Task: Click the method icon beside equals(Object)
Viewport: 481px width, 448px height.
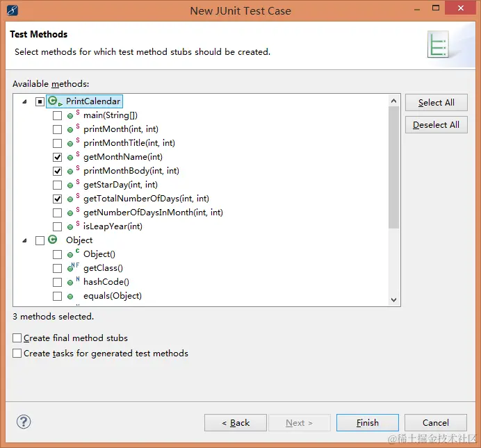Action: tap(70, 297)
